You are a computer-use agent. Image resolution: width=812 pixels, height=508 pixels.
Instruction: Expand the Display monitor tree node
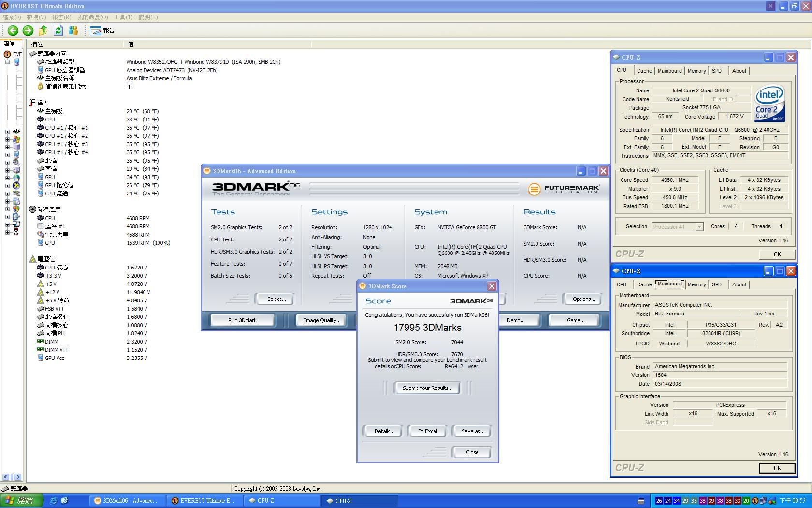[x=7, y=155]
